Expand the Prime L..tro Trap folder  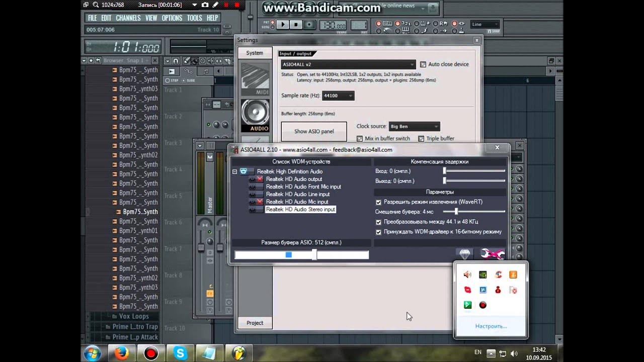pos(131,327)
